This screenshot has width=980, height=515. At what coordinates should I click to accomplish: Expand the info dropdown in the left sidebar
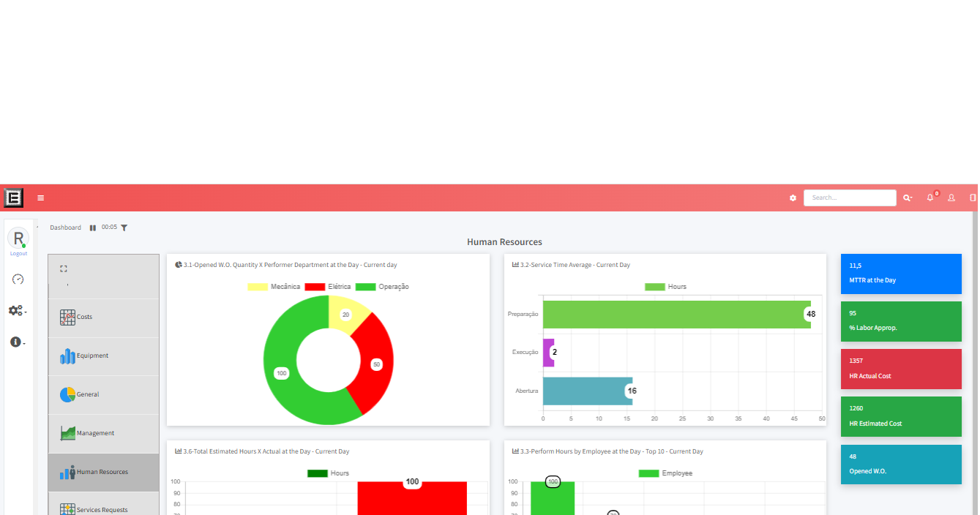pos(16,342)
